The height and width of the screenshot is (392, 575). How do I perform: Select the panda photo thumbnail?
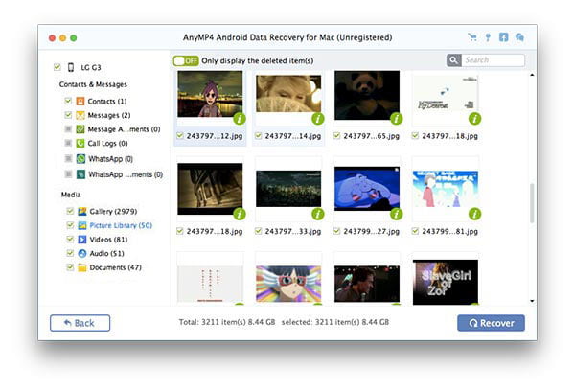(367, 95)
